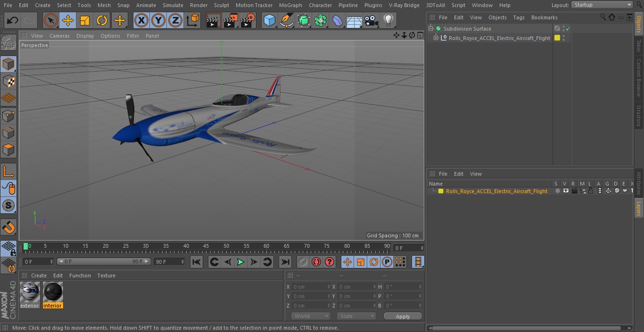Viewport: 644px width, 332px height.
Task: Activate the Move tool
Action: coord(67,20)
